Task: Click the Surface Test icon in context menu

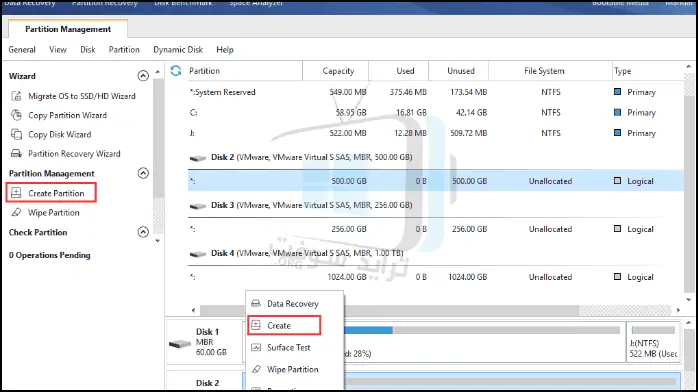Action: tap(256, 347)
